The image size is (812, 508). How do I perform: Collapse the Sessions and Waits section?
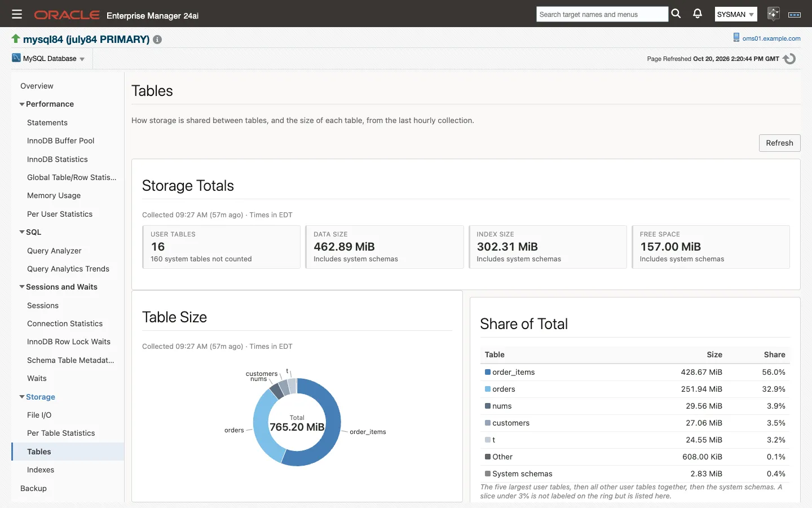22,287
